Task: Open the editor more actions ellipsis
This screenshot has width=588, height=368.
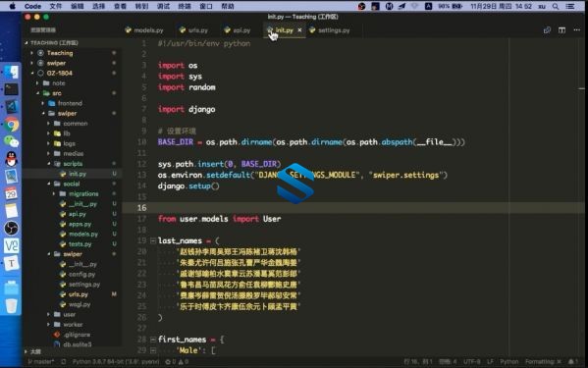Action: point(576,30)
